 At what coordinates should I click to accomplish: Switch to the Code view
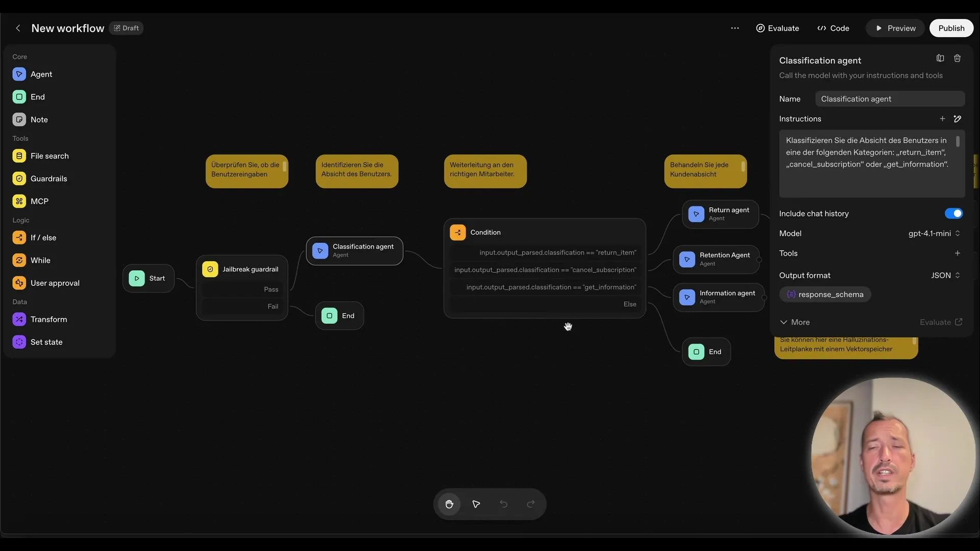[833, 28]
